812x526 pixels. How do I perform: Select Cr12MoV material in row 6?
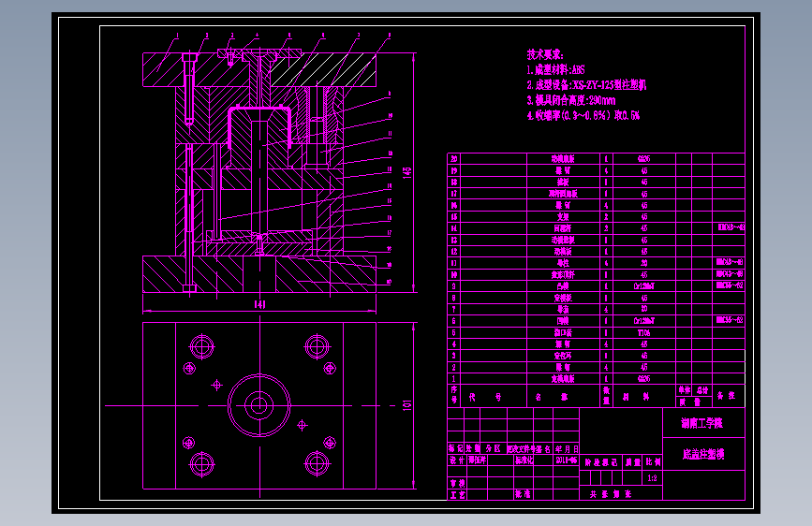coord(643,321)
